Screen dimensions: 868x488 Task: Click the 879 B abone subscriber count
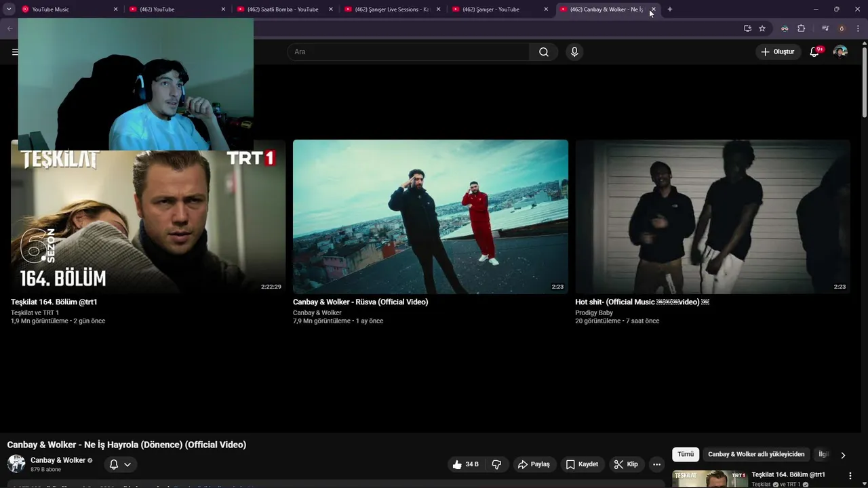45,470
